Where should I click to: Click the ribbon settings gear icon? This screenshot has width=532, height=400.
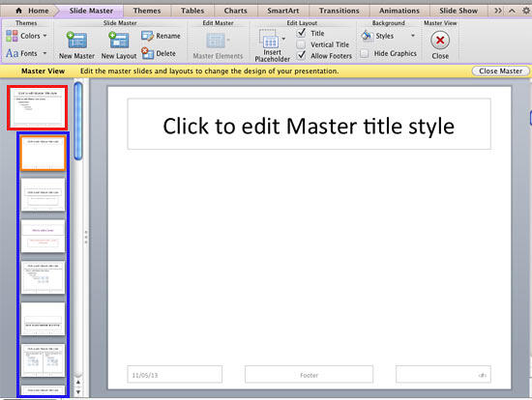pyautogui.click(x=526, y=11)
